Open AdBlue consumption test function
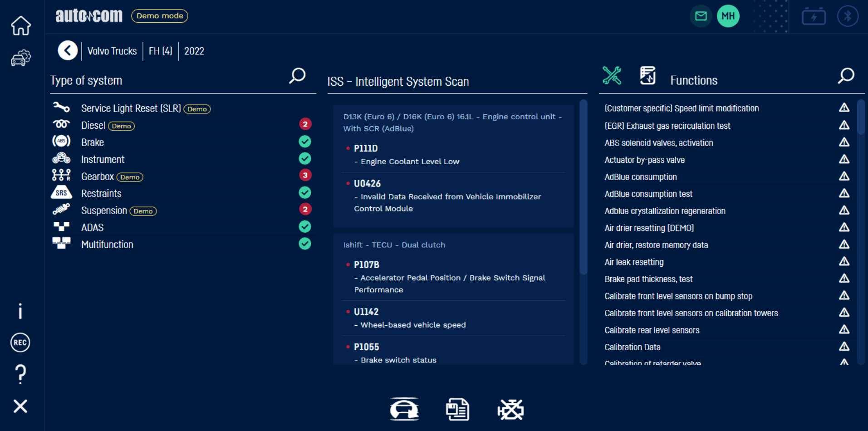 [648, 194]
